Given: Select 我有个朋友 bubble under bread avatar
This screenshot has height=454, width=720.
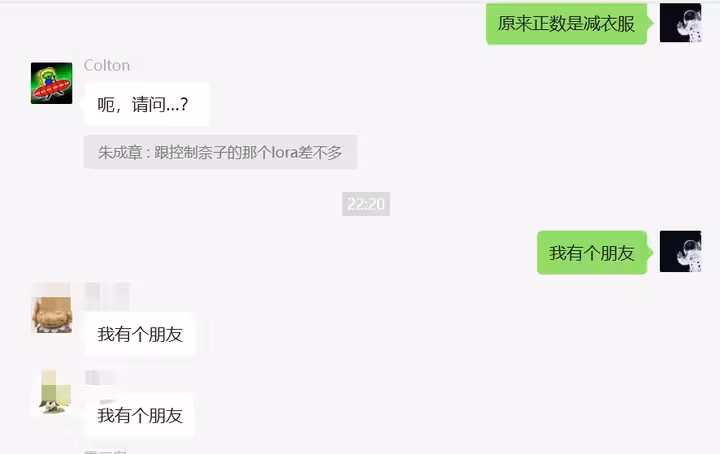Looking at the screenshot, I should click(x=140, y=334).
